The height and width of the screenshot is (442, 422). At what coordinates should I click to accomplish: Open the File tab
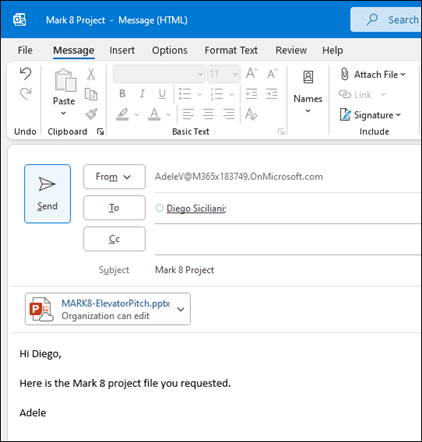click(25, 50)
